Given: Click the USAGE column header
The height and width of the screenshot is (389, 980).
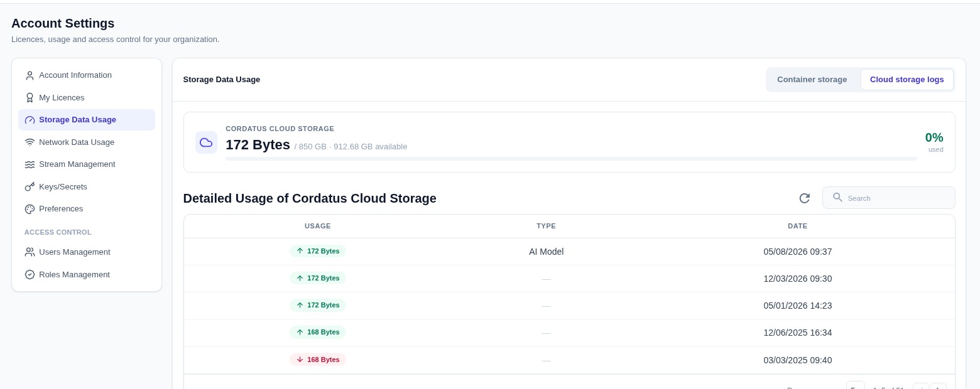Looking at the screenshot, I should (x=317, y=226).
